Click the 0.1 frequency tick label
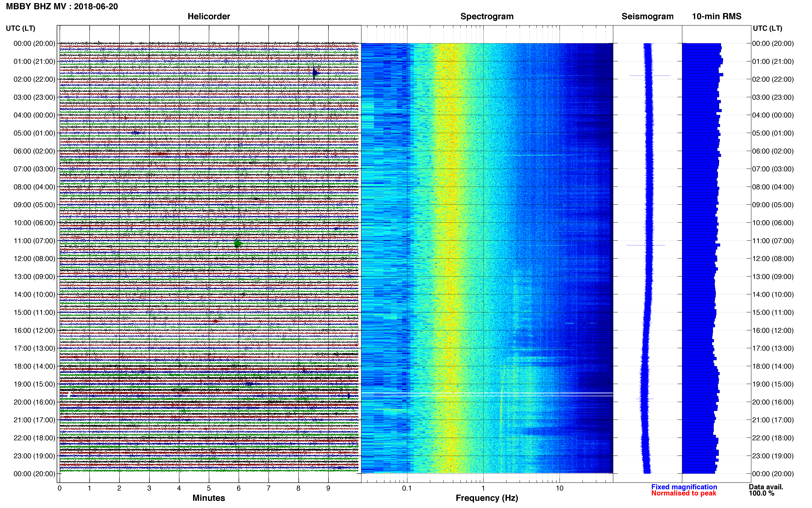The image size is (812, 508). pyautogui.click(x=407, y=488)
